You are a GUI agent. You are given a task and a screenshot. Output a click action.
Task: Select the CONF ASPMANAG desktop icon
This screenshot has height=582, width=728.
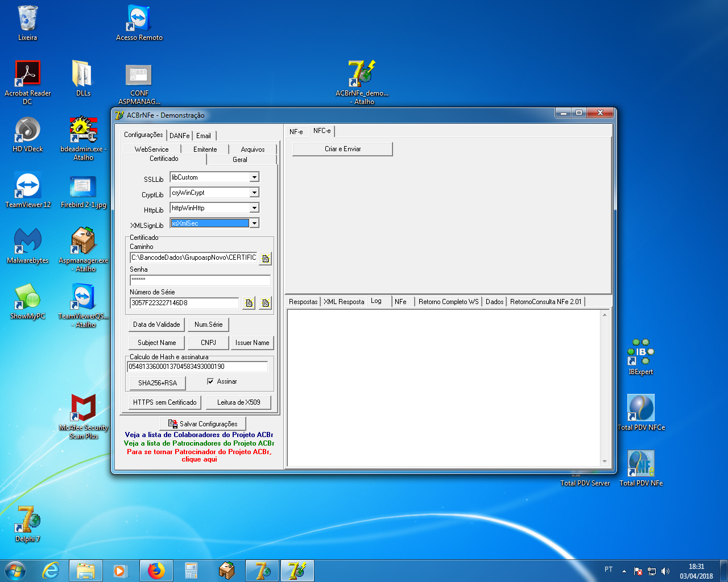pyautogui.click(x=139, y=83)
